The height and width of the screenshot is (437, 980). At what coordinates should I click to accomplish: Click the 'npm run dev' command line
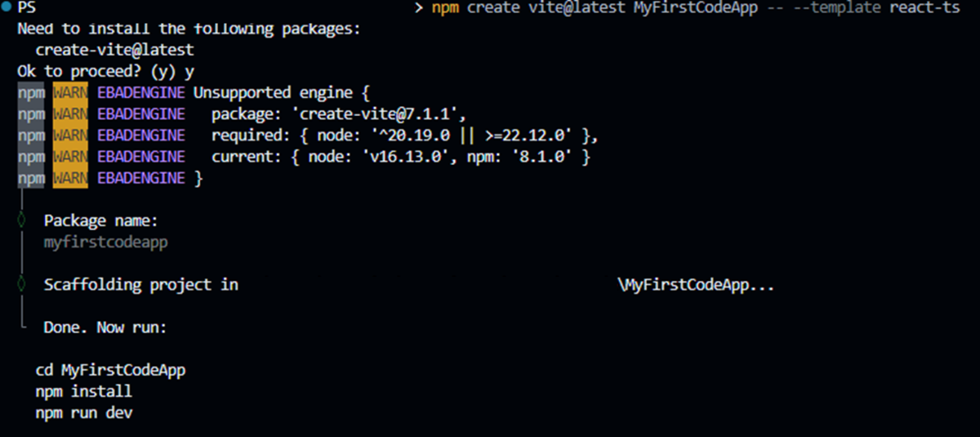[x=83, y=413]
